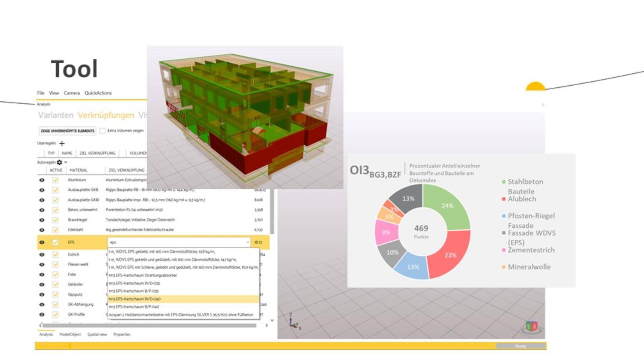The width and height of the screenshot is (644, 362).
Task: Open the QuickActions menu
Action: 98,93
